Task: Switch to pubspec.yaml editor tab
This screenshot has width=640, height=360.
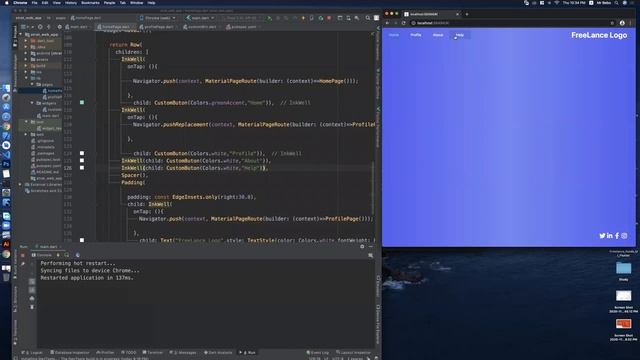Action: click(x=243, y=27)
